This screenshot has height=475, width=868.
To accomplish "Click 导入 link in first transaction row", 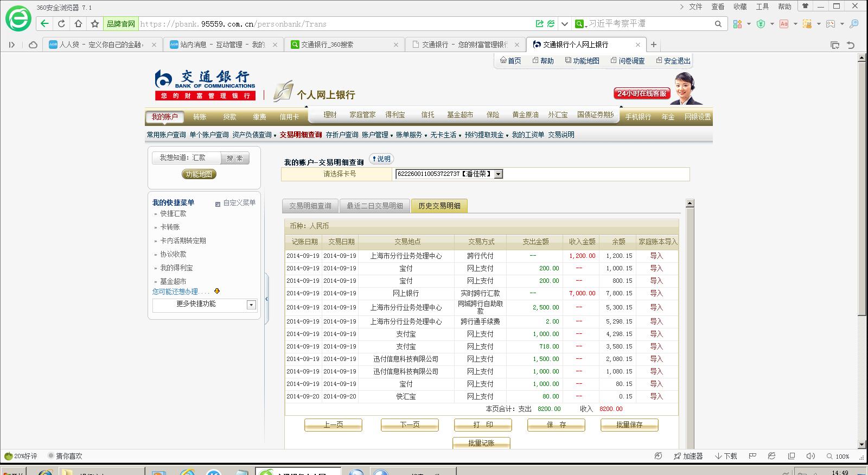I will pyautogui.click(x=656, y=256).
